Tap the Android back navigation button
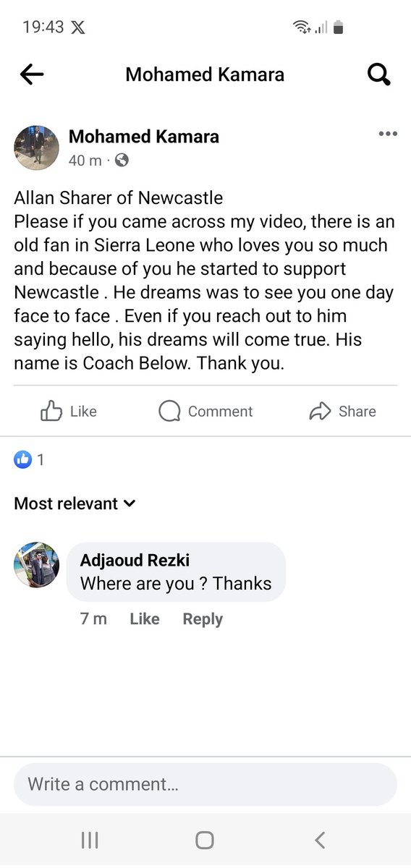The width and height of the screenshot is (411, 868). (320, 840)
